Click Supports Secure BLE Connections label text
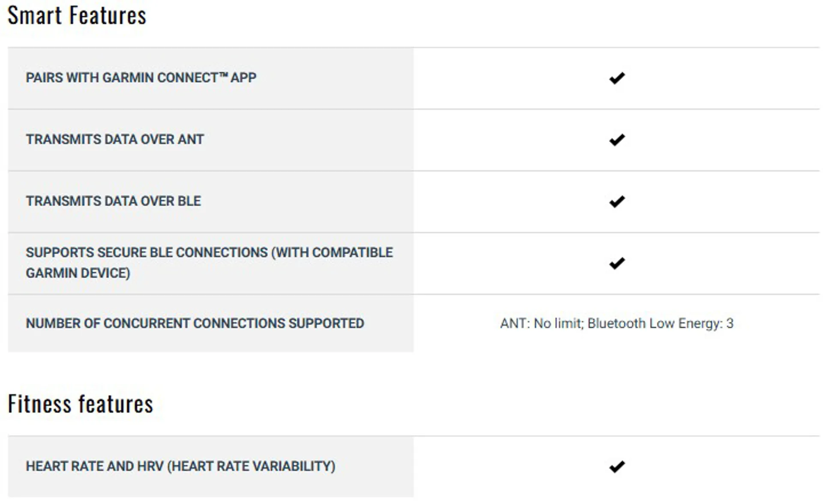Screen dimensions: 823x504 (x=209, y=263)
